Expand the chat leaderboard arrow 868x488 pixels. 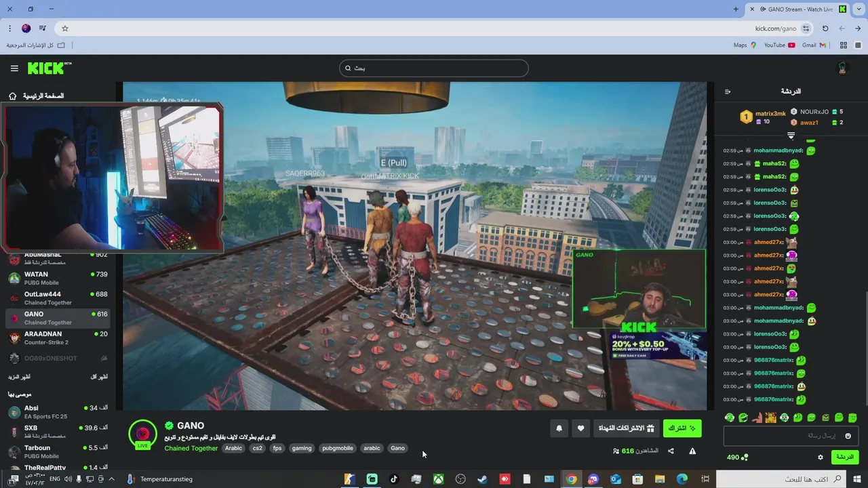coord(791,136)
